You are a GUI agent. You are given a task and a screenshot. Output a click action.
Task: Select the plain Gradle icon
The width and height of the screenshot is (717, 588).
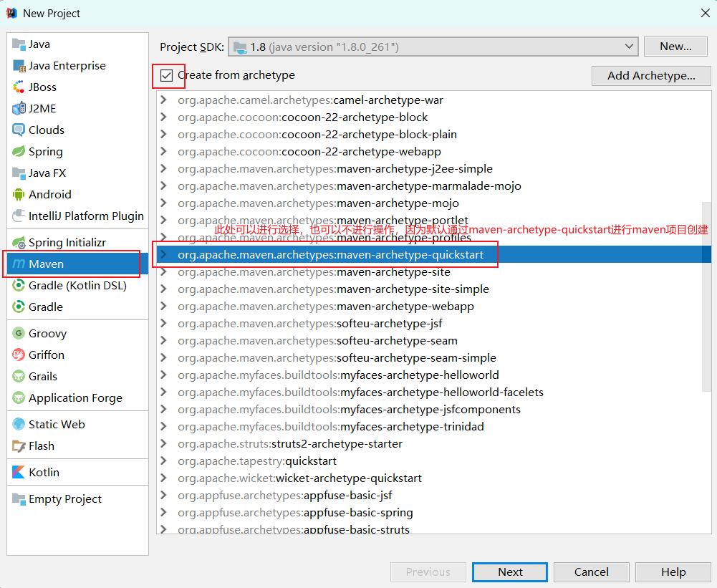click(x=19, y=307)
